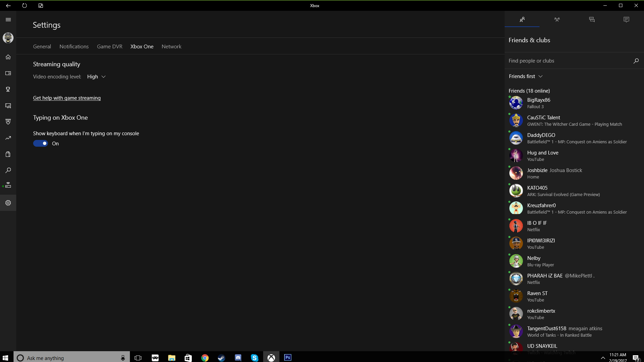Select IB O IF IF friend
The width and height of the screenshot is (644, 362).
point(574,226)
